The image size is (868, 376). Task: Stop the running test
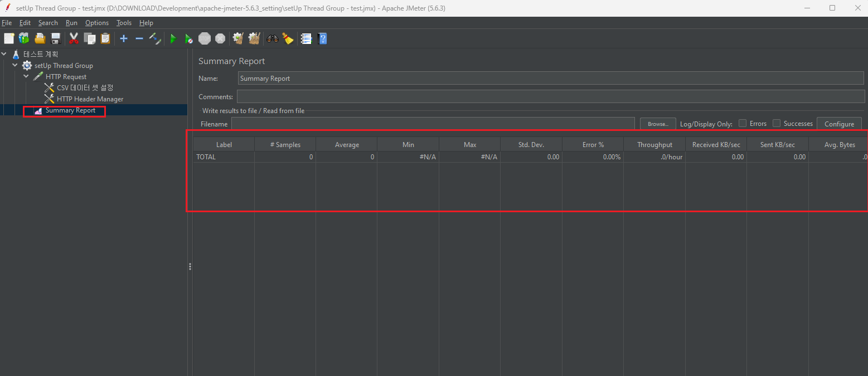point(205,38)
